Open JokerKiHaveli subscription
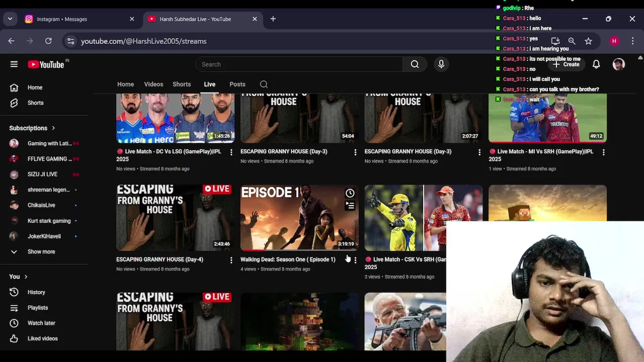Screen dimensions: 644x362 [44, 236]
